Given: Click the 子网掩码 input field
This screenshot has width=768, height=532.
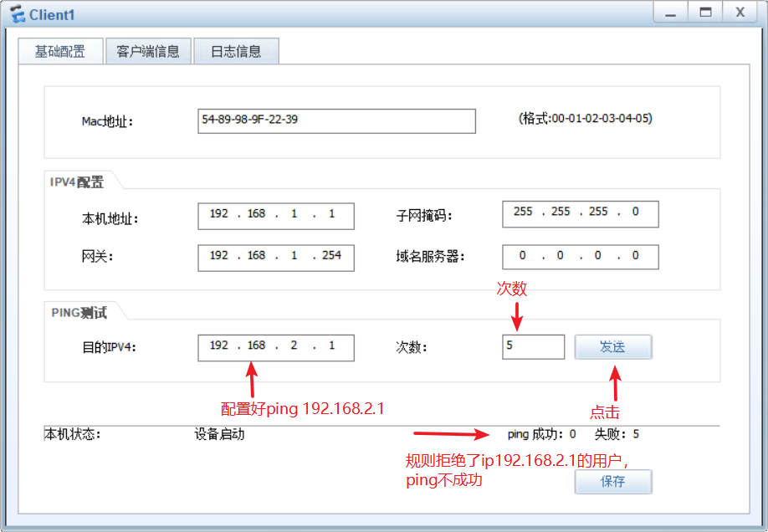Looking at the screenshot, I should coord(581,214).
